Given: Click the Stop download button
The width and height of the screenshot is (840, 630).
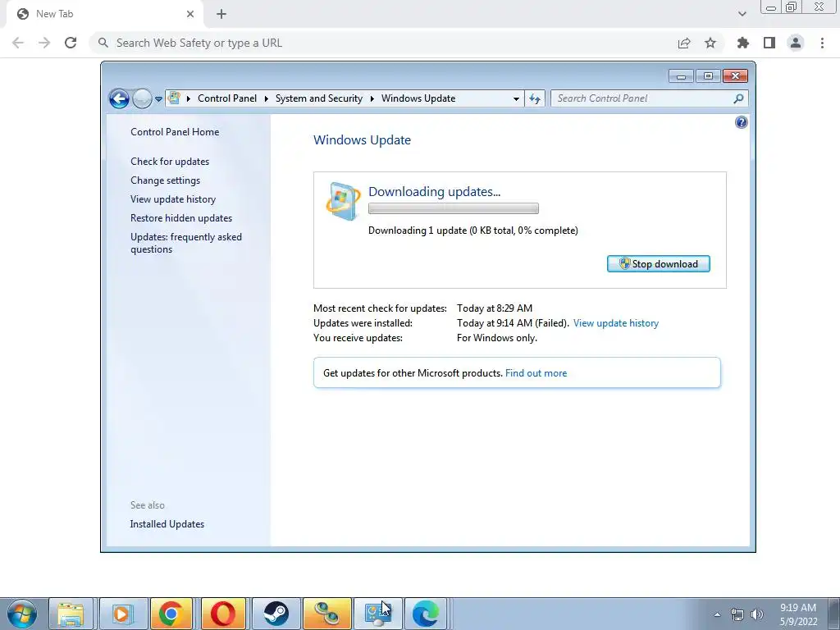Looking at the screenshot, I should pyautogui.click(x=659, y=263).
